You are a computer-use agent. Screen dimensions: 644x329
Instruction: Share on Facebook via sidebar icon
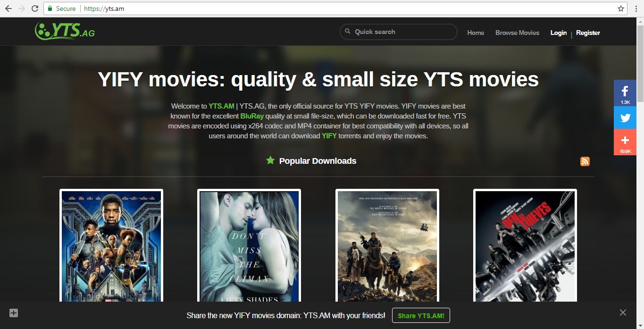625,93
